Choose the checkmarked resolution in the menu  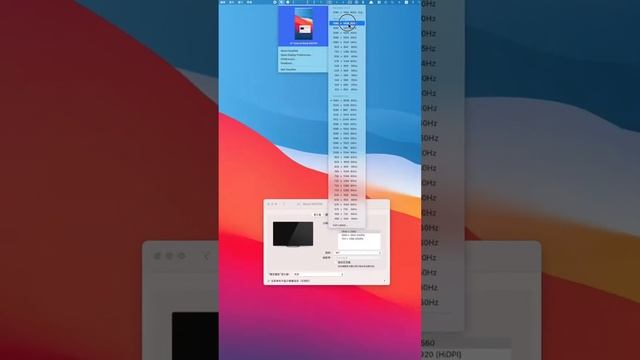347,100
